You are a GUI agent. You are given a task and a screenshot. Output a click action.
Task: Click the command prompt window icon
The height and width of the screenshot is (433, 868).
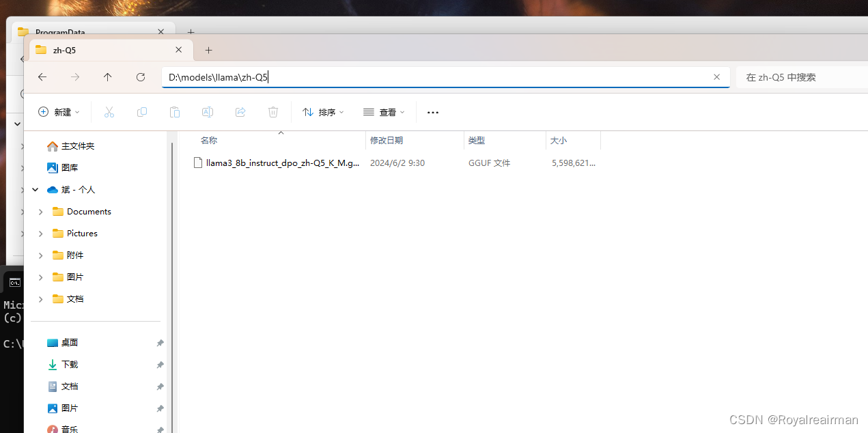click(x=14, y=282)
